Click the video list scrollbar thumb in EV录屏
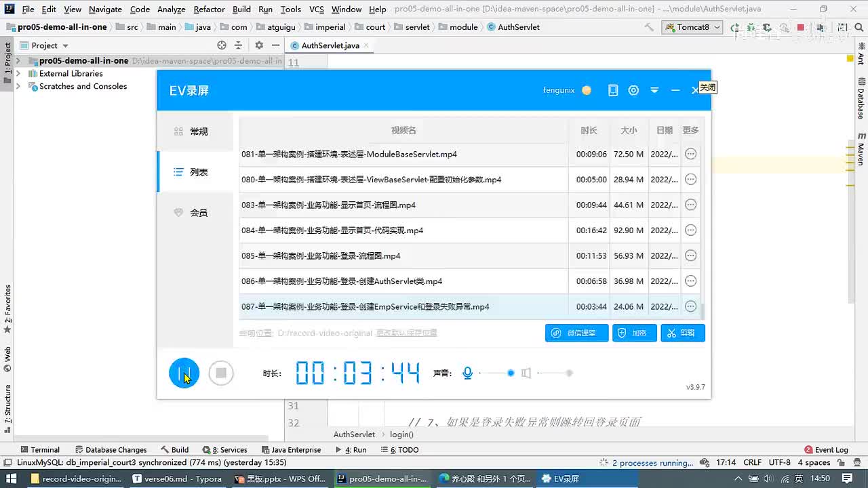Image resolution: width=868 pixels, height=488 pixels. coord(703,311)
